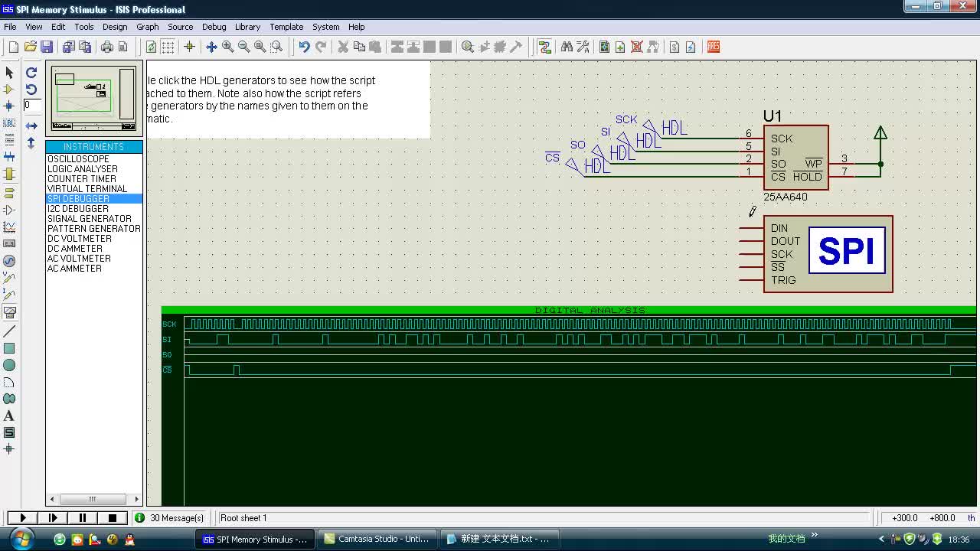This screenshot has height=551, width=980.
Task: Redraw the display with refresh icon
Action: click(x=151, y=47)
